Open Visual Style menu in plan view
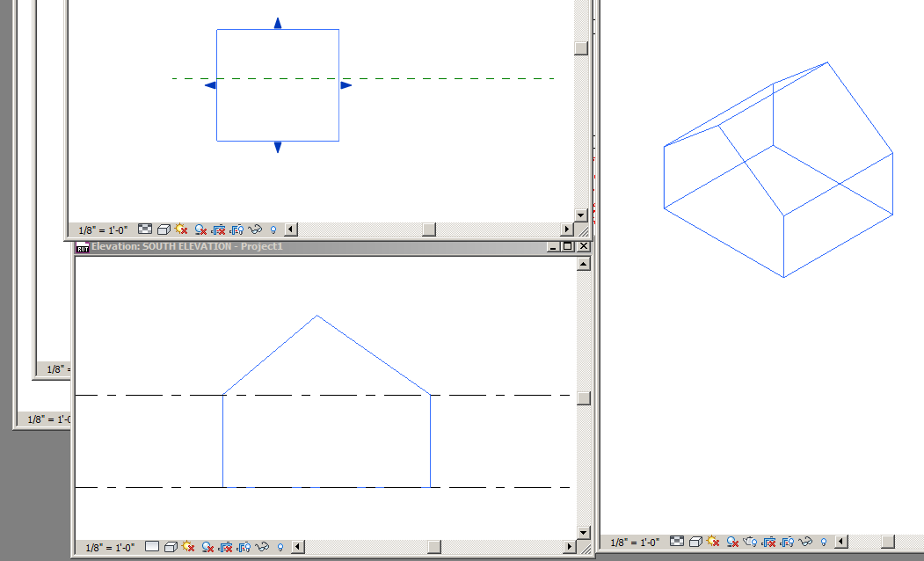Image resolution: width=924 pixels, height=561 pixels. click(x=164, y=229)
